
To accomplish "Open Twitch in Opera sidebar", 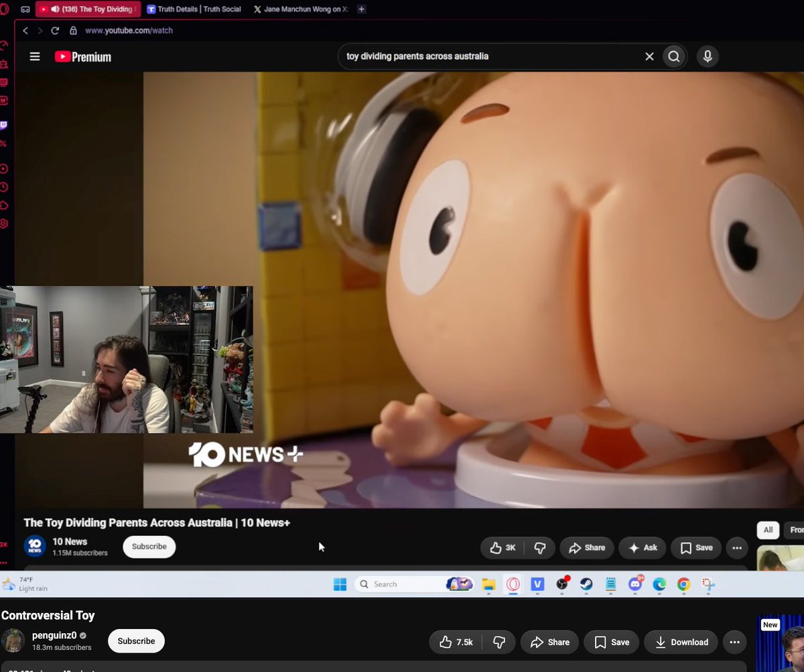I will click(4, 125).
